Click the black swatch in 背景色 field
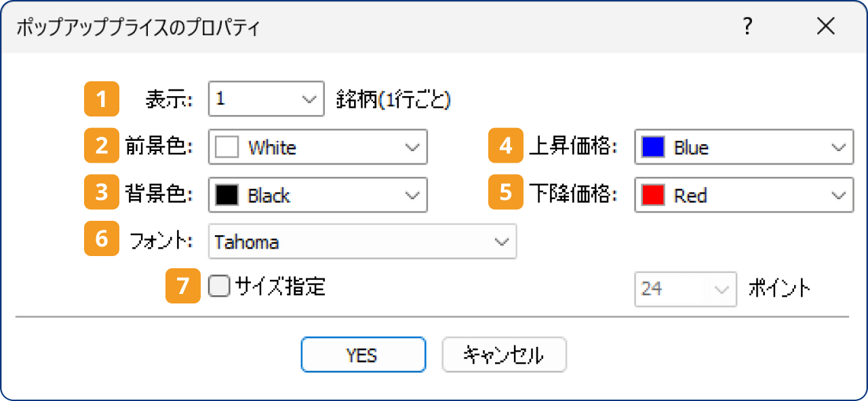868x401 pixels. coord(226,194)
